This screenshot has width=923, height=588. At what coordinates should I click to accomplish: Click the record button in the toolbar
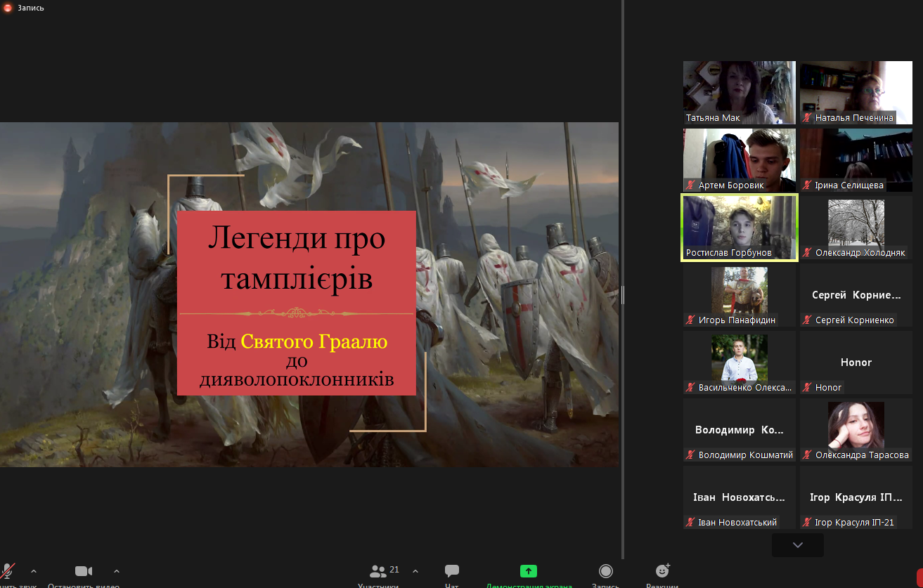(x=605, y=571)
